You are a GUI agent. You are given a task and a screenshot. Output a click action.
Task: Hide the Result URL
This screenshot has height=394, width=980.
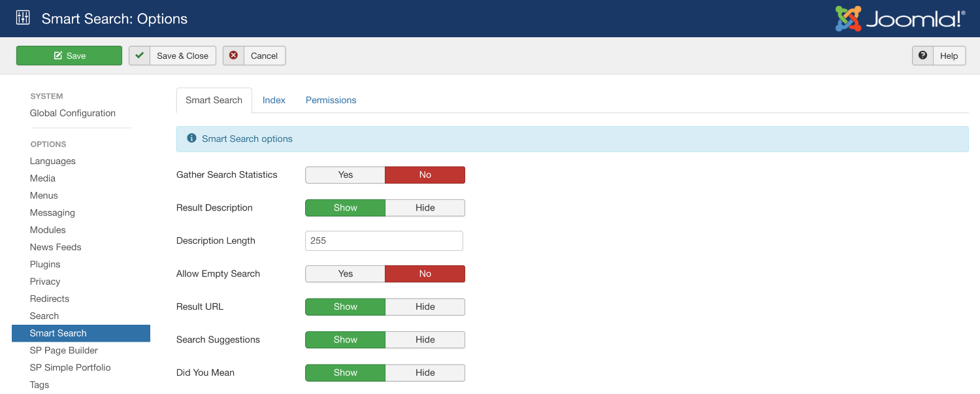pyautogui.click(x=425, y=306)
